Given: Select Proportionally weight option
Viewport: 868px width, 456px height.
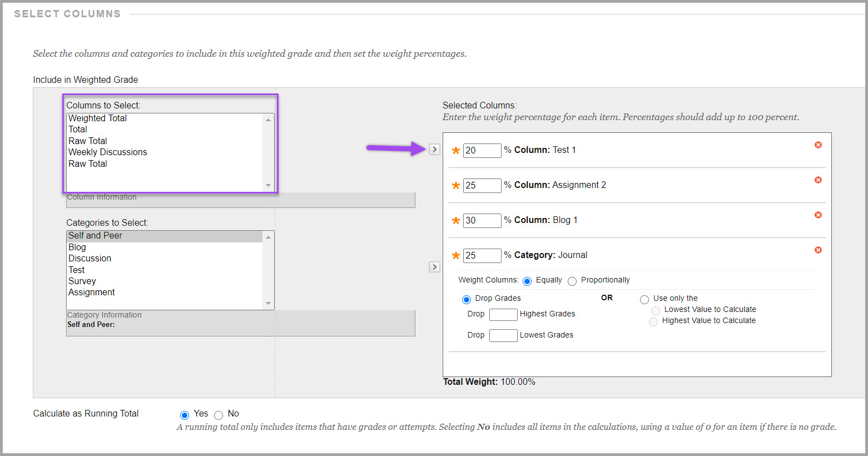Looking at the screenshot, I should (x=572, y=281).
